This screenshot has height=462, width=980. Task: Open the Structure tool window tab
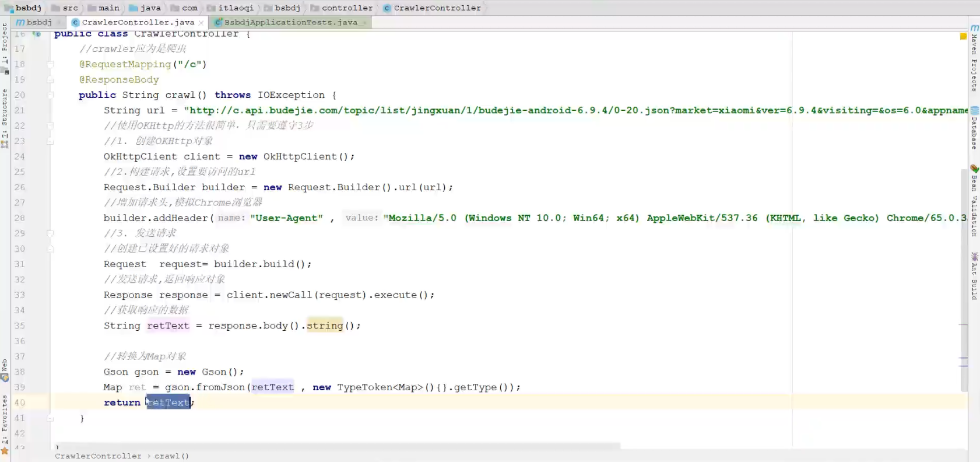click(5, 118)
